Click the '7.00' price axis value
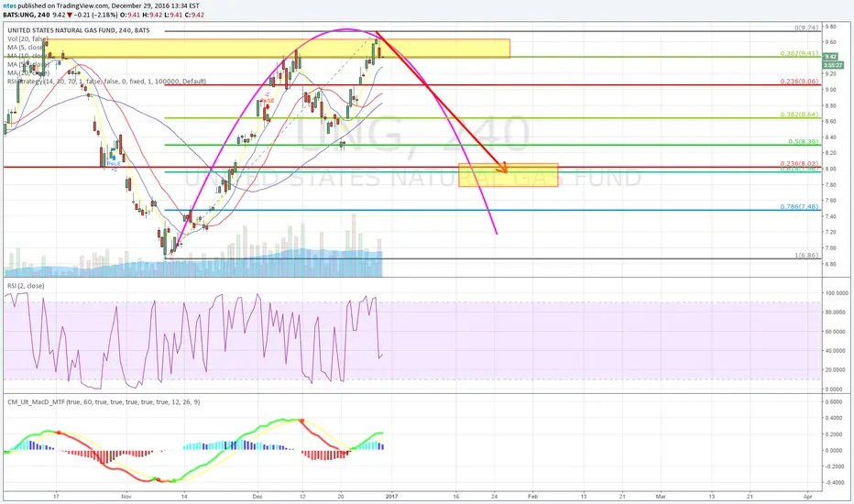The image size is (854, 504). click(x=830, y=248)
